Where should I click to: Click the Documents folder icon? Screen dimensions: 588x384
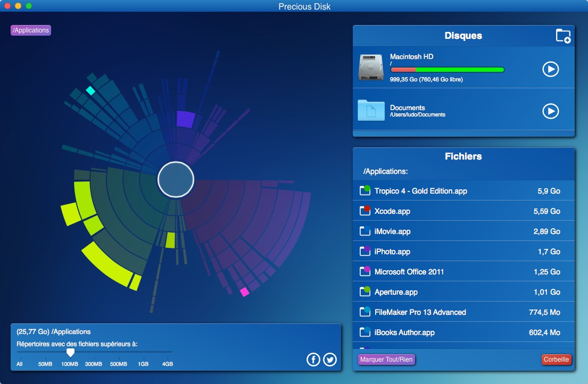[x=371, y=111]
